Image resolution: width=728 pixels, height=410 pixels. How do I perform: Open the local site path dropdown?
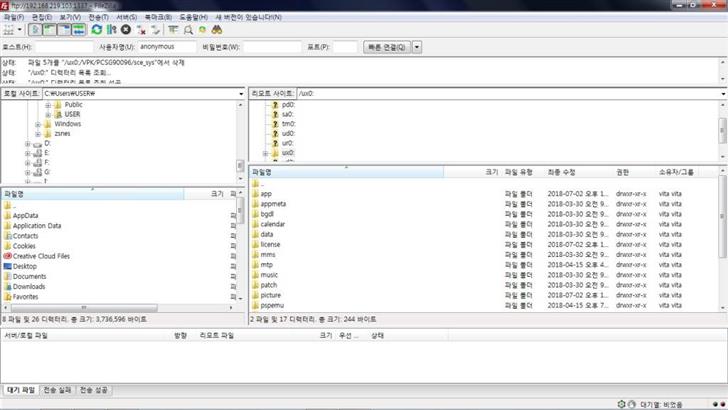point(241,93)
